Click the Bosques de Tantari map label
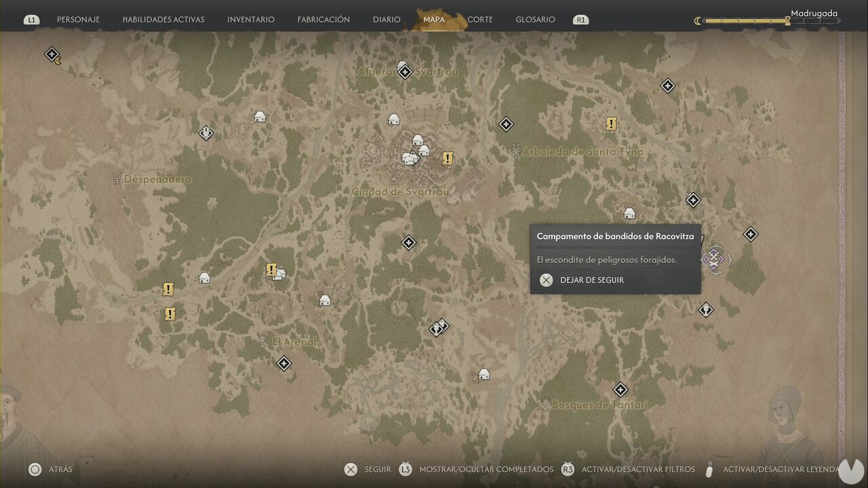868x488 pixels. [x=599, y=405]
